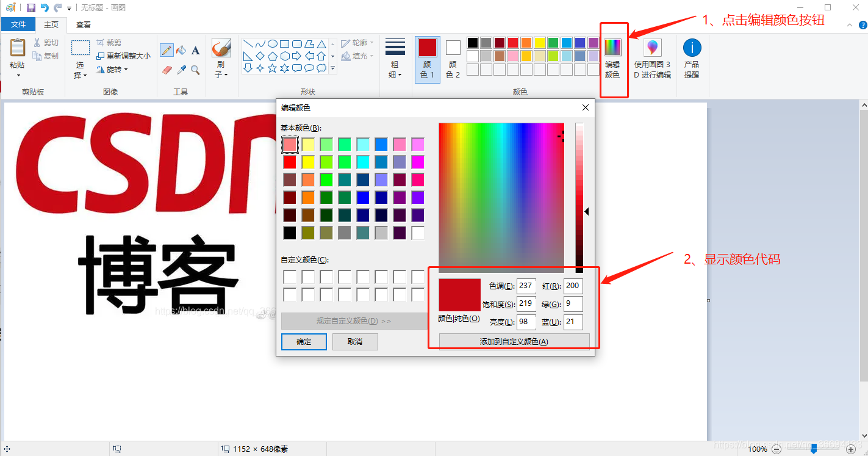Choose the Four-point star shape
This screenshot has width=868, height=456.
260,68
